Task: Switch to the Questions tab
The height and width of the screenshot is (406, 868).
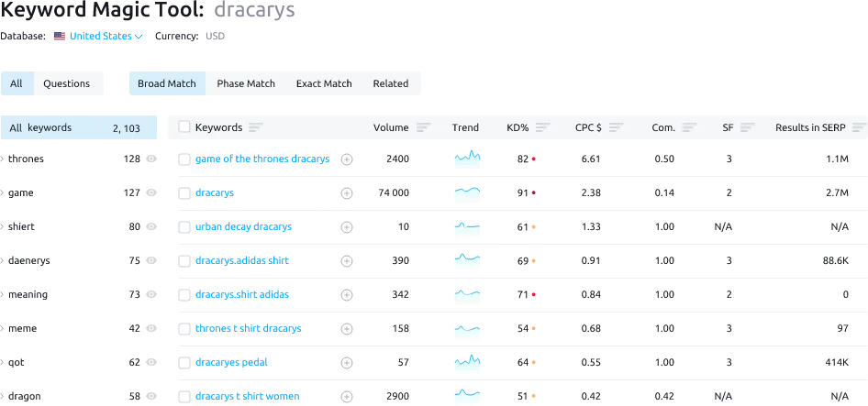Action: tap(69, 83)
